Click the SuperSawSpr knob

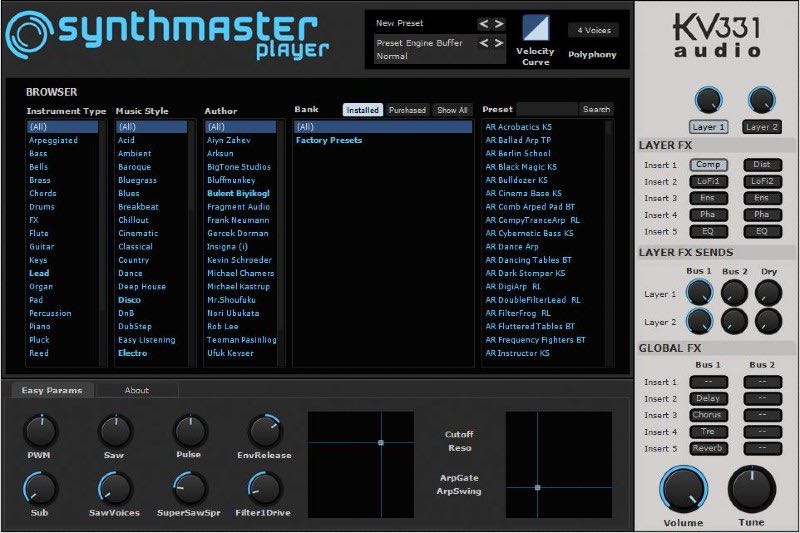pyautogui.click(x=189, y=488)
